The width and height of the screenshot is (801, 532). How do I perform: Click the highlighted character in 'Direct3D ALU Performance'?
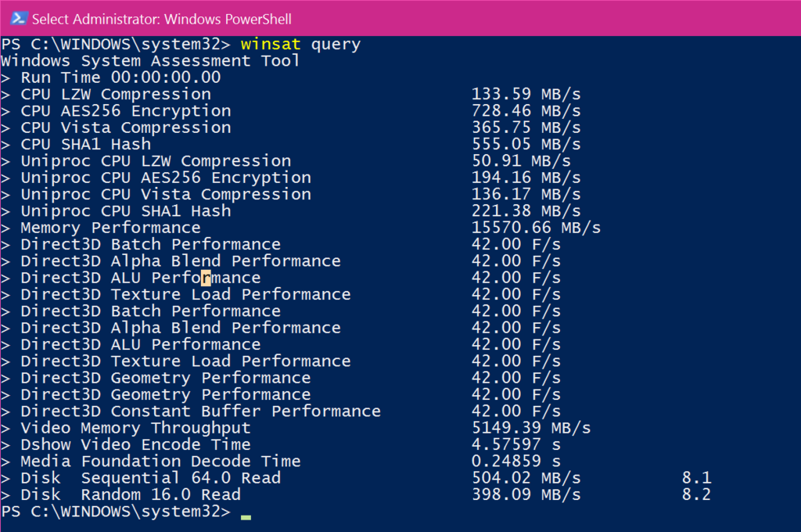click(x=205, y=277)
